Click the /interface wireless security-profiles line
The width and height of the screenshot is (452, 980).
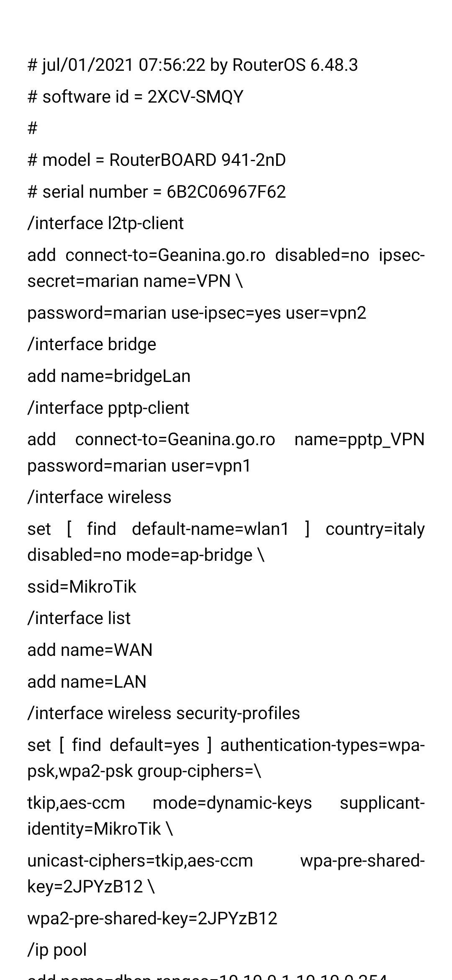coord(164,713)
